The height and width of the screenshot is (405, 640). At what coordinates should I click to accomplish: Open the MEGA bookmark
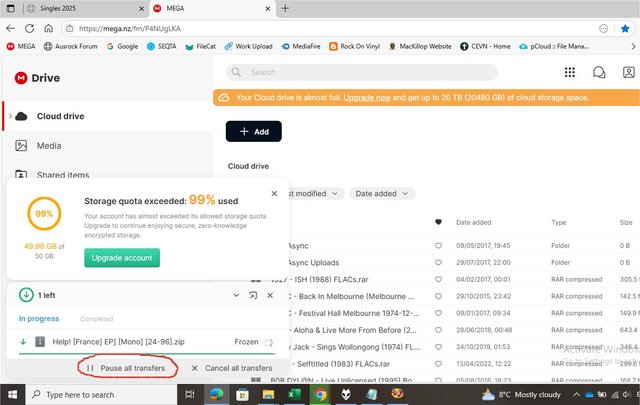(21, 46)
